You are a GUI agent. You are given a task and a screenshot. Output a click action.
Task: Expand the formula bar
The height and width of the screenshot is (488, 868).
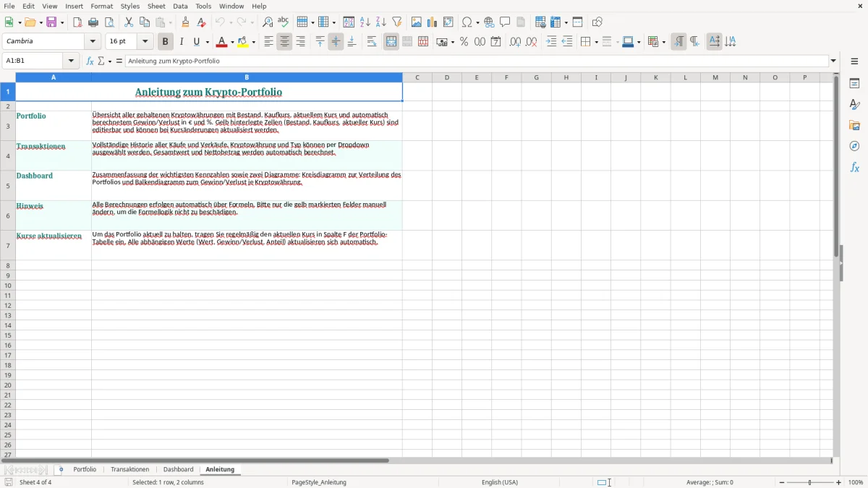[x=833, y=61]
